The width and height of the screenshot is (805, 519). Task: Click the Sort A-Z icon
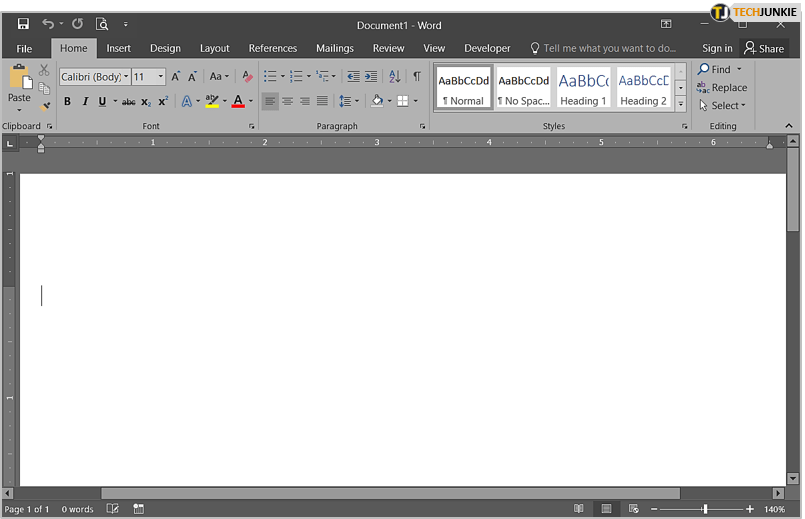[394, 77]
